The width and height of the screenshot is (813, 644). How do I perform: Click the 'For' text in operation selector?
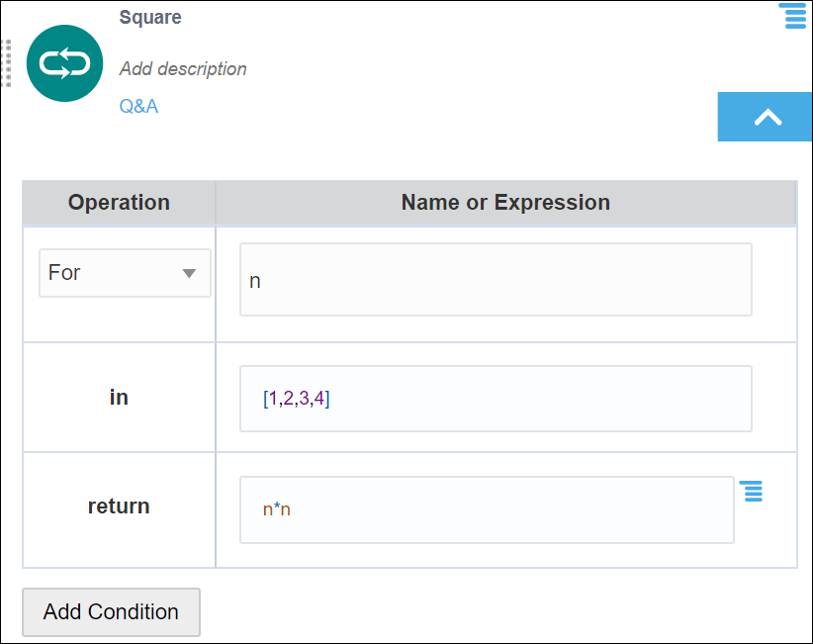click(64, 273)
